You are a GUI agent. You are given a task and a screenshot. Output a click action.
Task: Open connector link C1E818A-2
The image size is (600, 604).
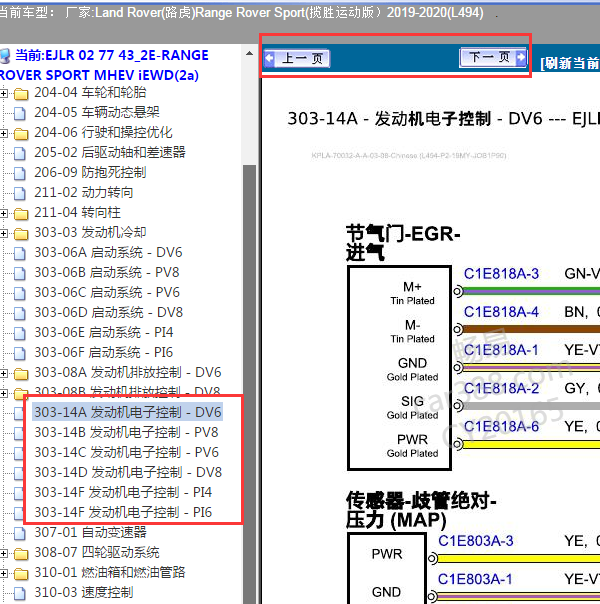click(x=501, y=388)
